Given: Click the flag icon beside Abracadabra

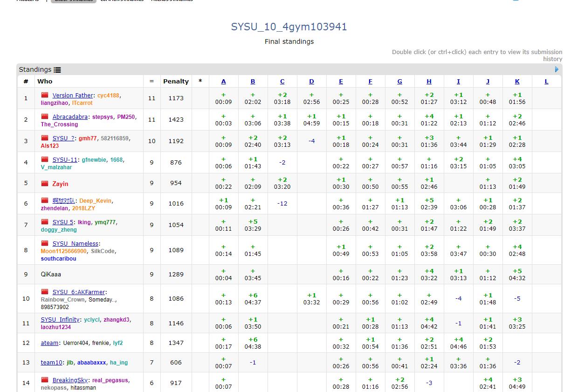Looking at the screenshot, I should pyautogui.click(x=45, y=117).
